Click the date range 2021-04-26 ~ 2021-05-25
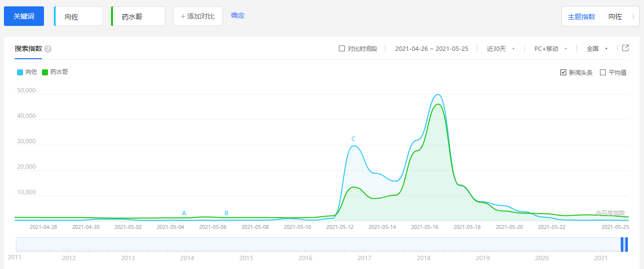Image resolution: width=644 pixels, height=269 pixels. [431, 49]
